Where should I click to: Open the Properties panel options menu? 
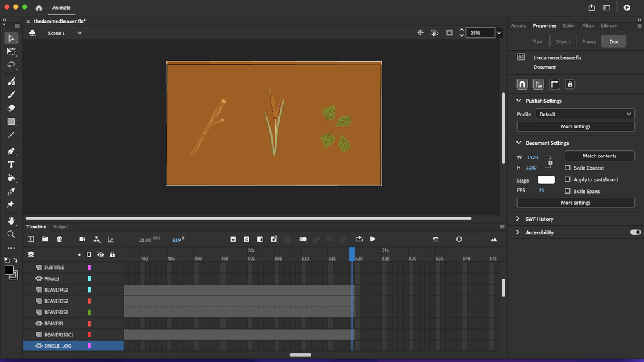[x=639, y=25]
